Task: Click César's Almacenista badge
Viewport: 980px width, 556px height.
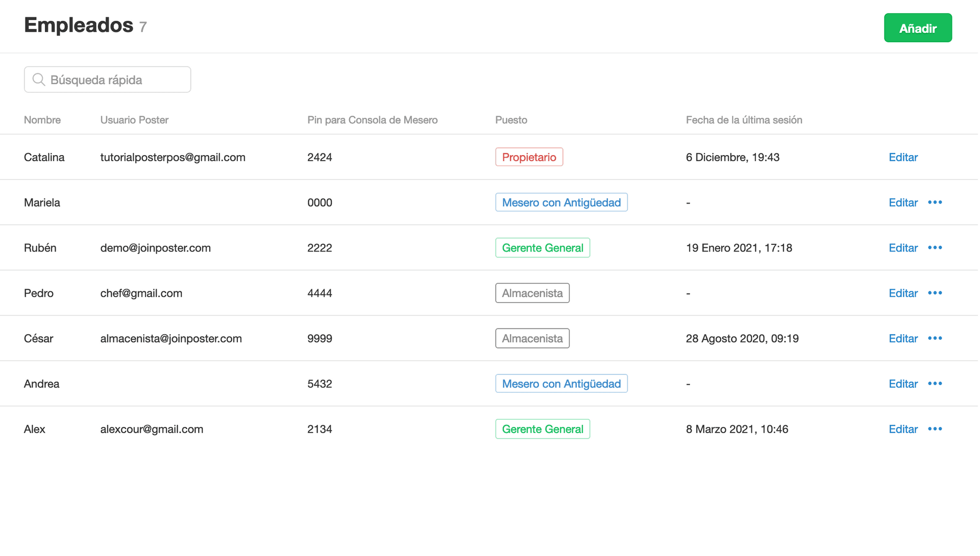Action: click(532, 339)
